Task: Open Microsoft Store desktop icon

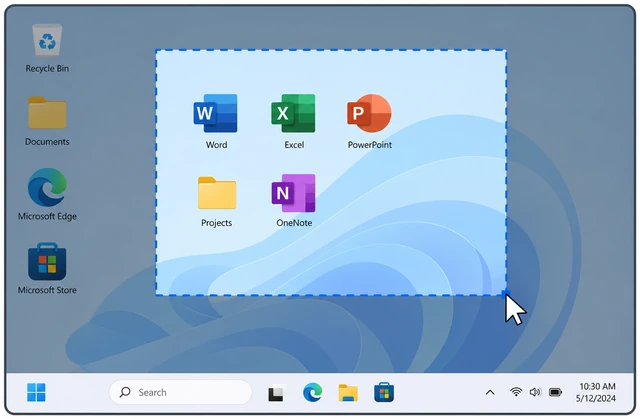Action: pyautogui.click(x=47, y=262)
